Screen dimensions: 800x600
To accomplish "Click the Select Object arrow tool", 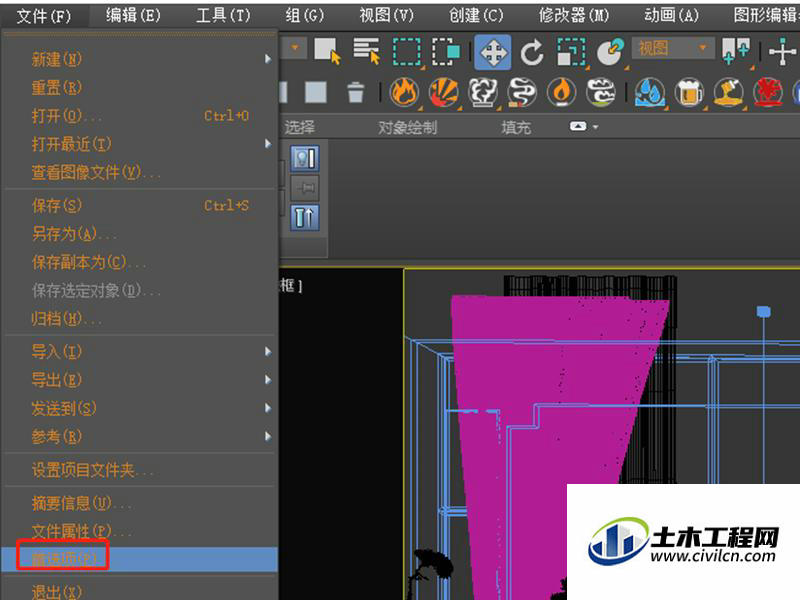I will (328, 51).
